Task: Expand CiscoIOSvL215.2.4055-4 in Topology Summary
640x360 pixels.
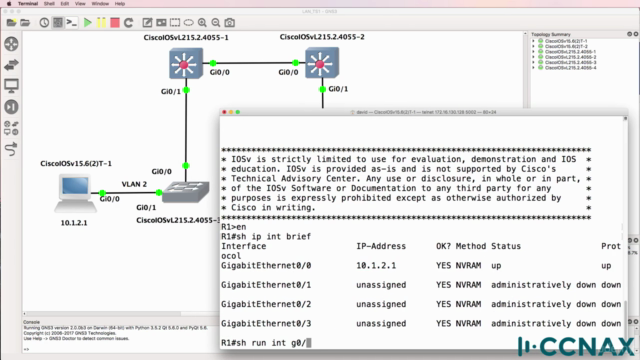Action: [x=533, y=68]
